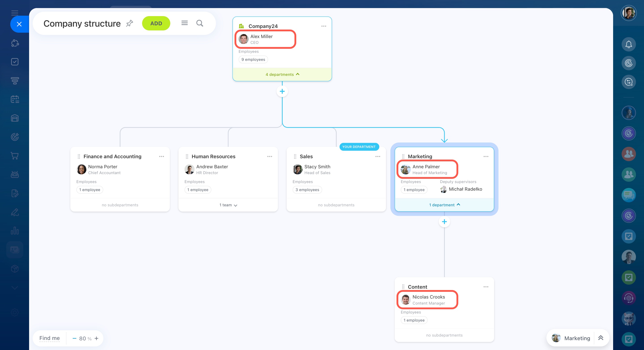Open Marketing department options menu
Image resolution: width=644 pixels, height=350 pixels.
(486, 156)
